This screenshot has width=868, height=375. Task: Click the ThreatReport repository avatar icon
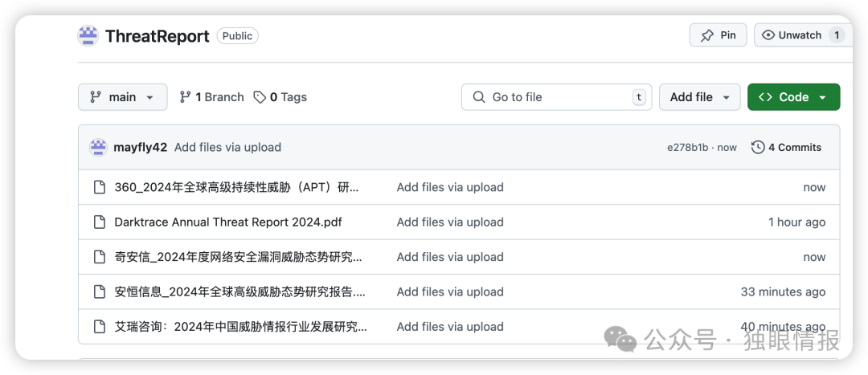88,36
